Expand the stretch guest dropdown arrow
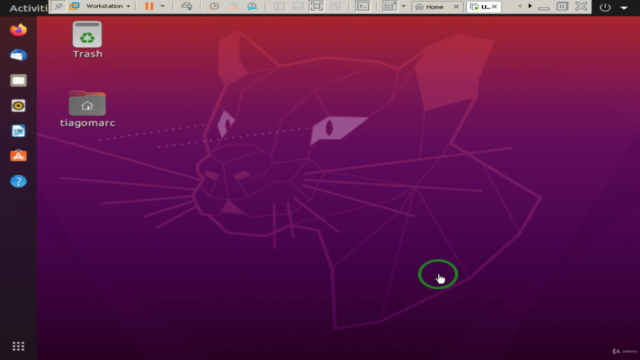This screenshot has width=640, height=360. (403, 6)
